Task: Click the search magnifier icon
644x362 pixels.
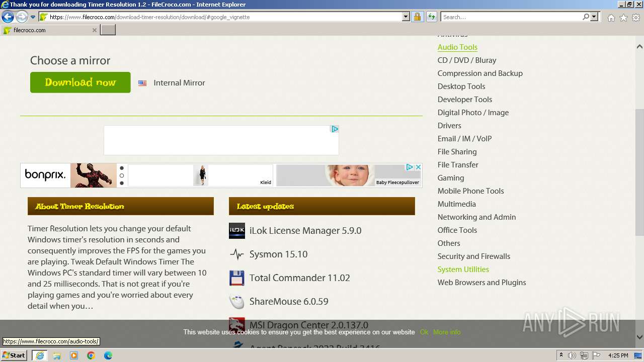Action: pos(586,17)
